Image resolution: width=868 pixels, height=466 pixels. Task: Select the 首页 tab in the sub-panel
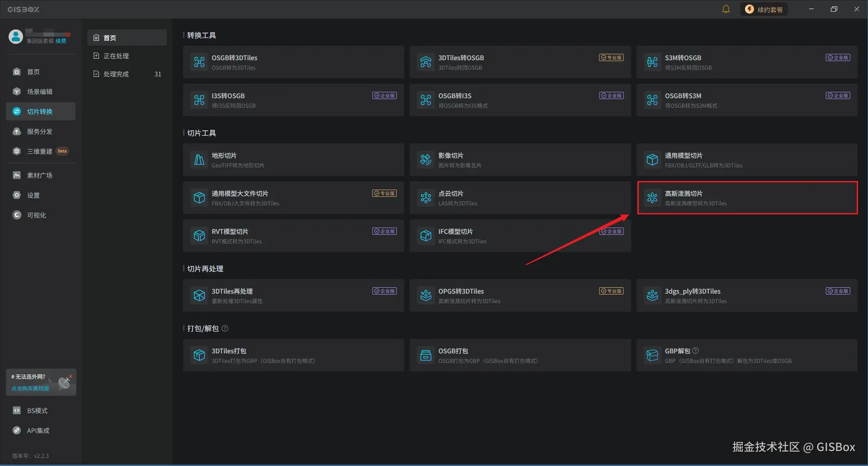[x=127, y=38]
